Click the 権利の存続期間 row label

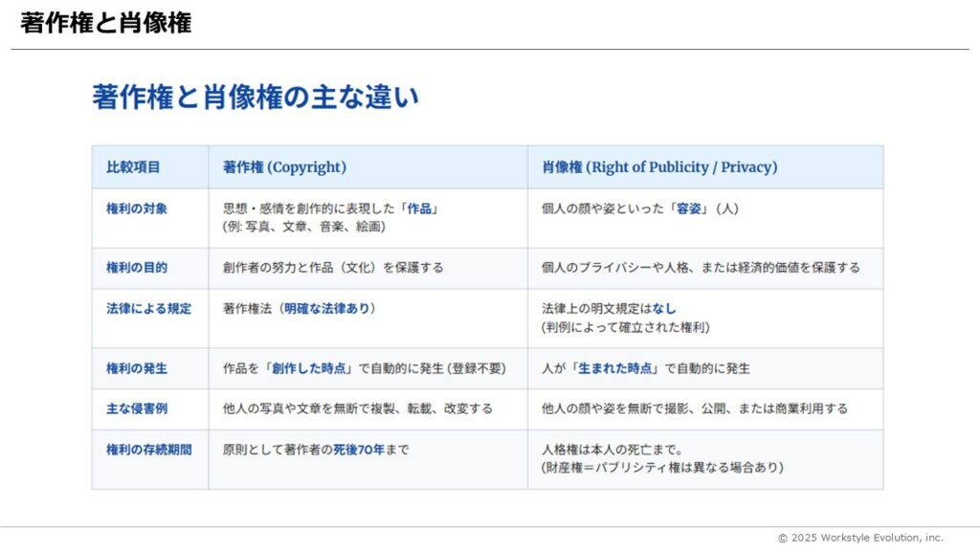pos(148,449)
